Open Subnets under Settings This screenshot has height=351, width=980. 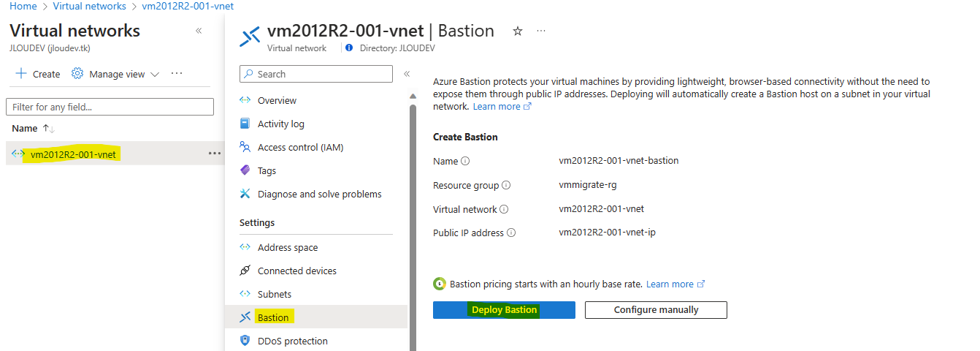coord(274,294)
